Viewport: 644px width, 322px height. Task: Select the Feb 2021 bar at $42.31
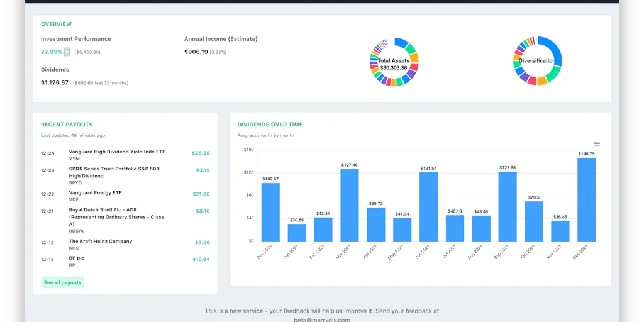pyautogui.click(x=323, y=230)
